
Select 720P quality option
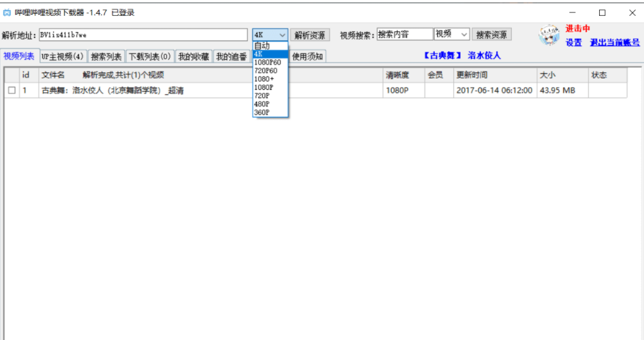(x=262, y=95)
